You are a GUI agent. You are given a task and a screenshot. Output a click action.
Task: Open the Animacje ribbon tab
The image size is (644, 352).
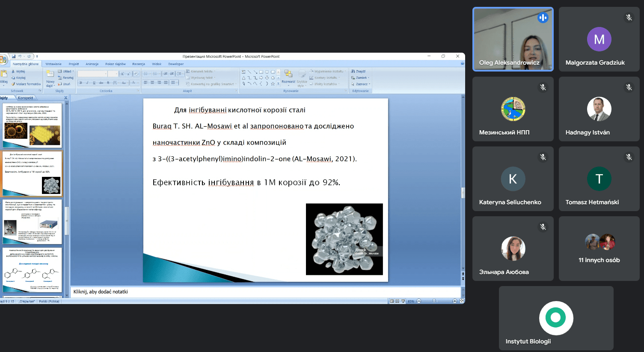coord(92,64)
